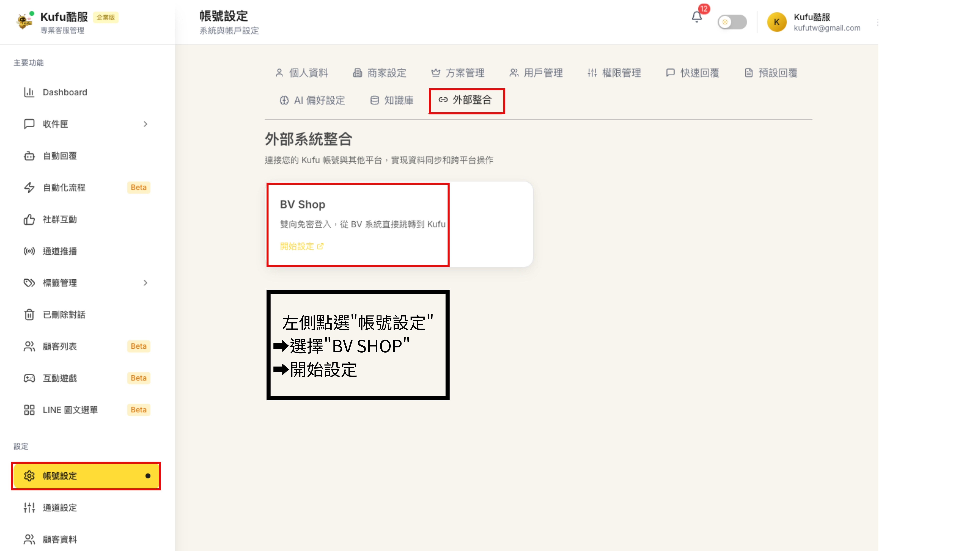The image size is (980, 551).
Task: Open the 自動化流程 Beta feature
Action: (x=63, y=187)
